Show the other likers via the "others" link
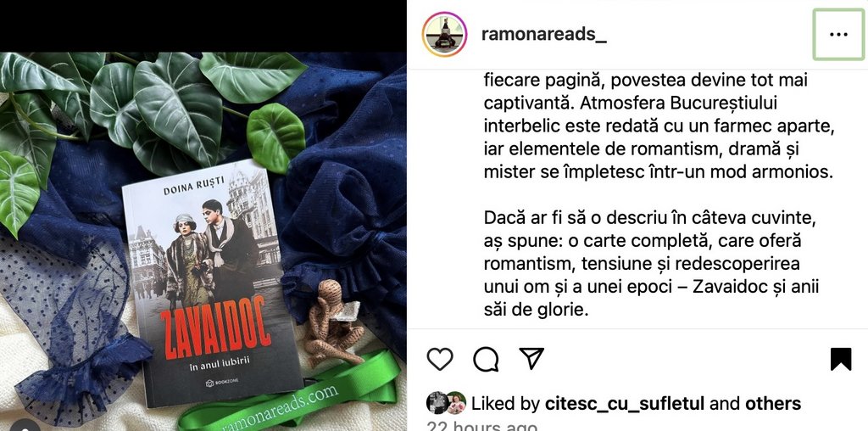This screenshot has width=868, height=431. 773,404
